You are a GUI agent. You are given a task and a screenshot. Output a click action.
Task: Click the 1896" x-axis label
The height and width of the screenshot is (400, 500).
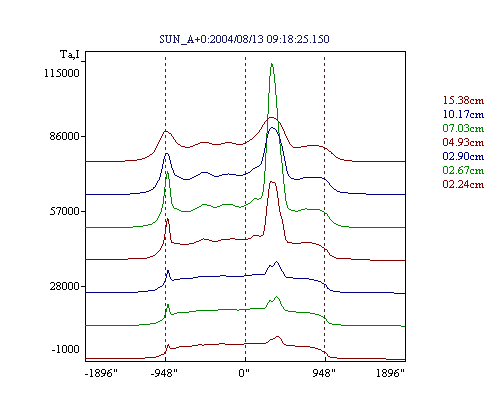pos(390,373)
